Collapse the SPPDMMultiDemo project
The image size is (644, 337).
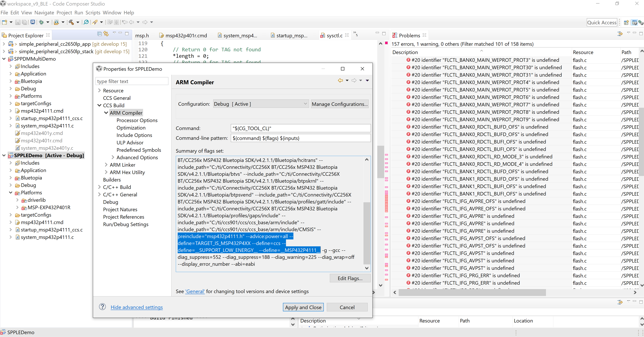click(4, 59)
